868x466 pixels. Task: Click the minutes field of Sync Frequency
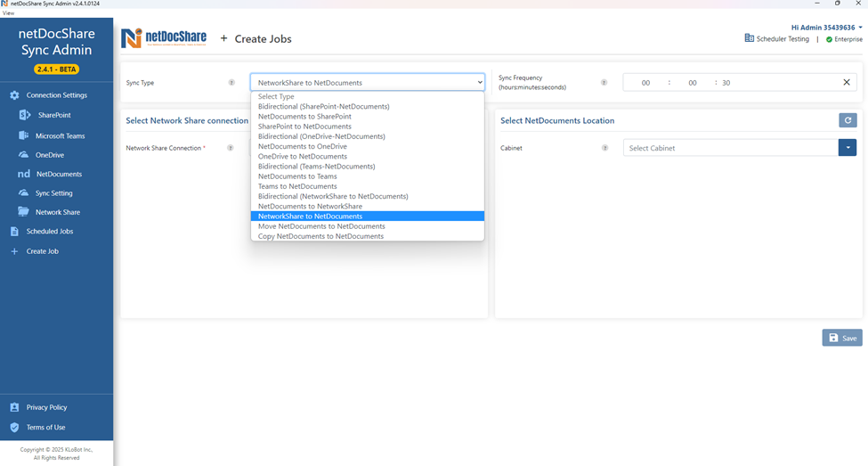point(693,83)
